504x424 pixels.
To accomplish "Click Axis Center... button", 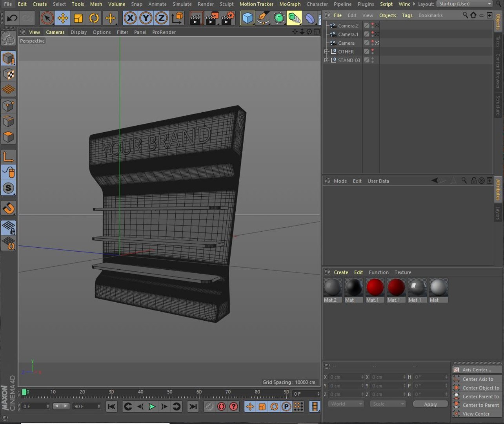I will pyautogui.click(x=477, y=369).
